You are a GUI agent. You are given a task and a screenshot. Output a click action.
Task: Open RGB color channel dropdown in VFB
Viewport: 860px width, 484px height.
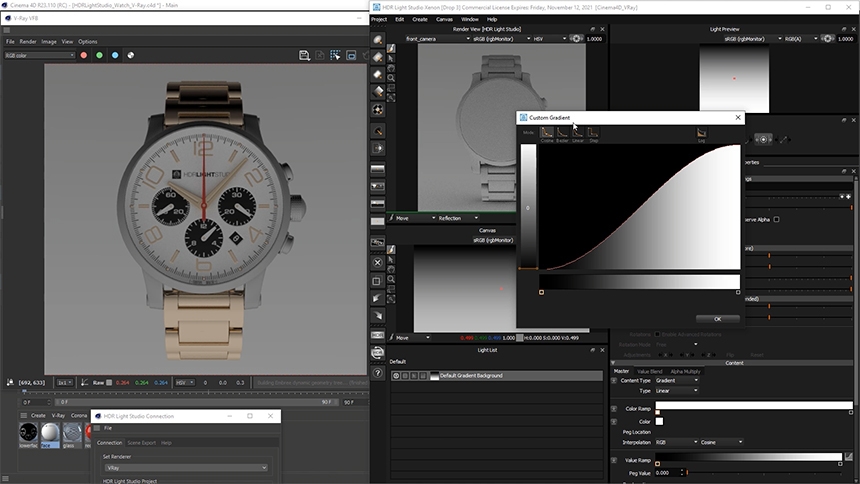(x=39, y=55)
